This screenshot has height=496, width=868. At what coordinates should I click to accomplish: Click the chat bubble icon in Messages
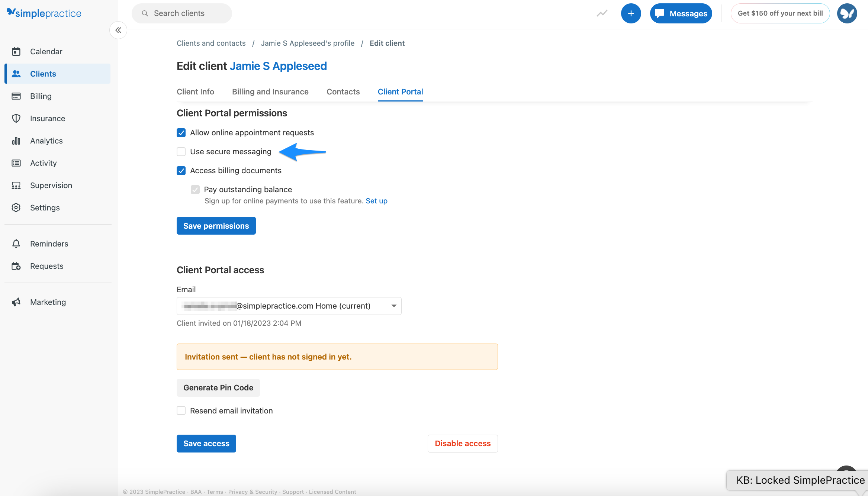(659, 13)
